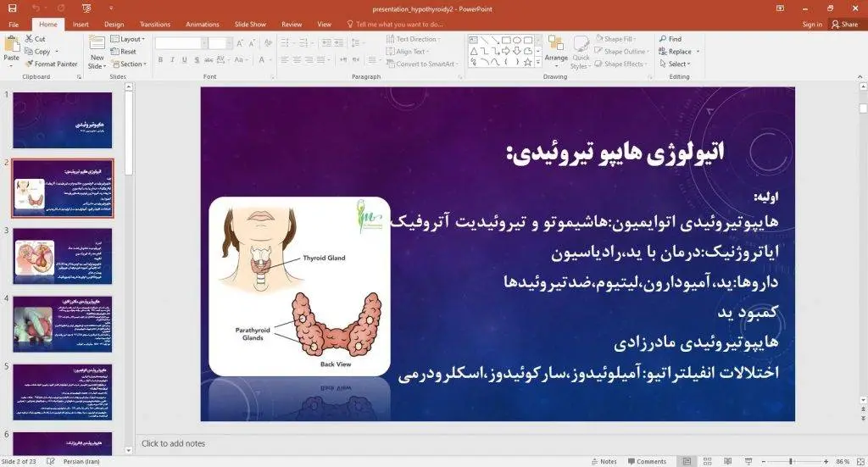
Task: Click Replace in Editing group
Action: click(675, 52)
